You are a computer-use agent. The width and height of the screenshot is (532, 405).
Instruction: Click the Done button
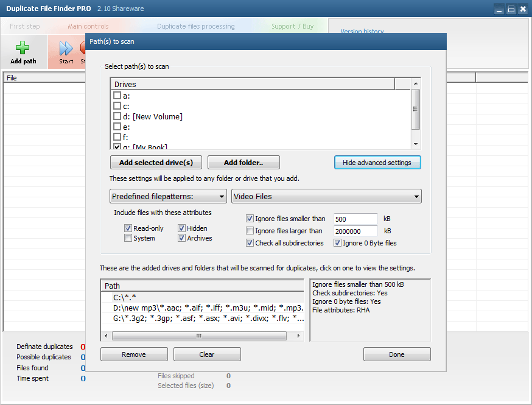point(397,354)
